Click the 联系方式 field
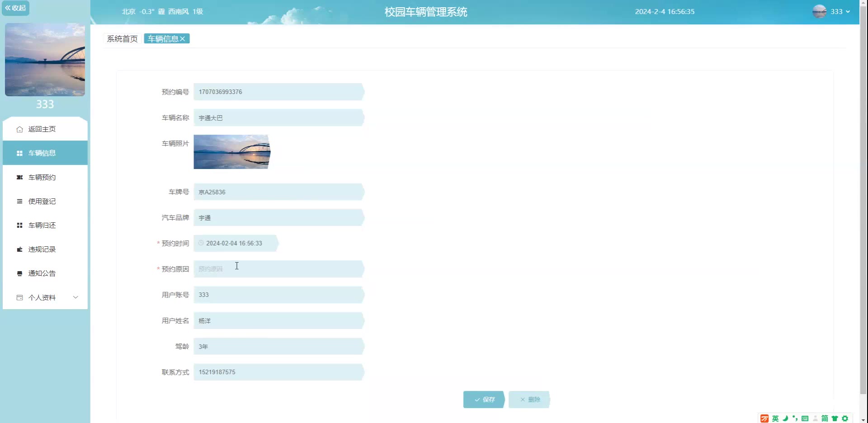This screenshot has width=868, height=423. click(x=279, y=372)
